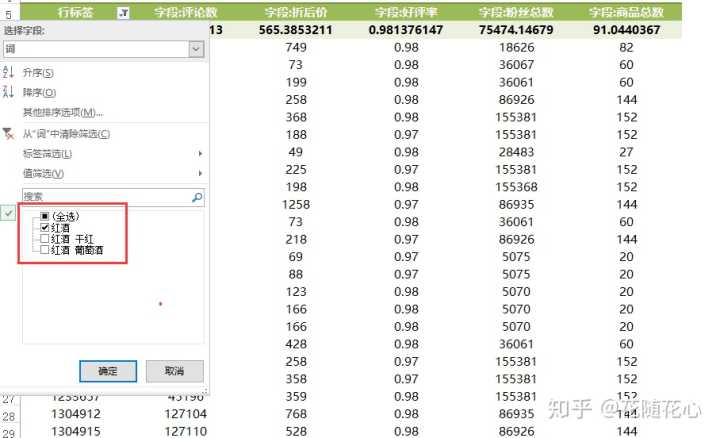Select cell with value 199

[x=296, y=82]
